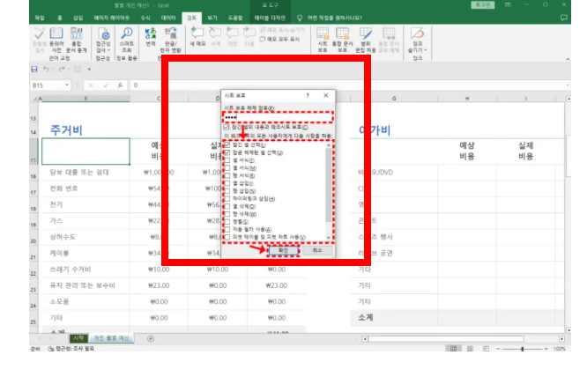The width and height of the screenshot is (587, 392).
Task: Open Allow Edit Ranges (범위 편집 허용)
Action: pos(366,40)
